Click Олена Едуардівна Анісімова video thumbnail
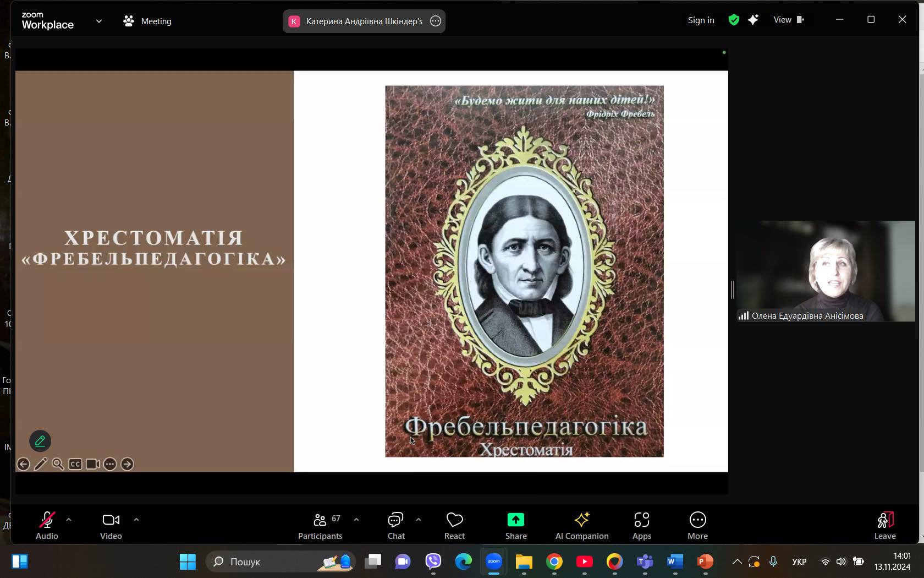The image size is (924, 578). click(826, 271)
